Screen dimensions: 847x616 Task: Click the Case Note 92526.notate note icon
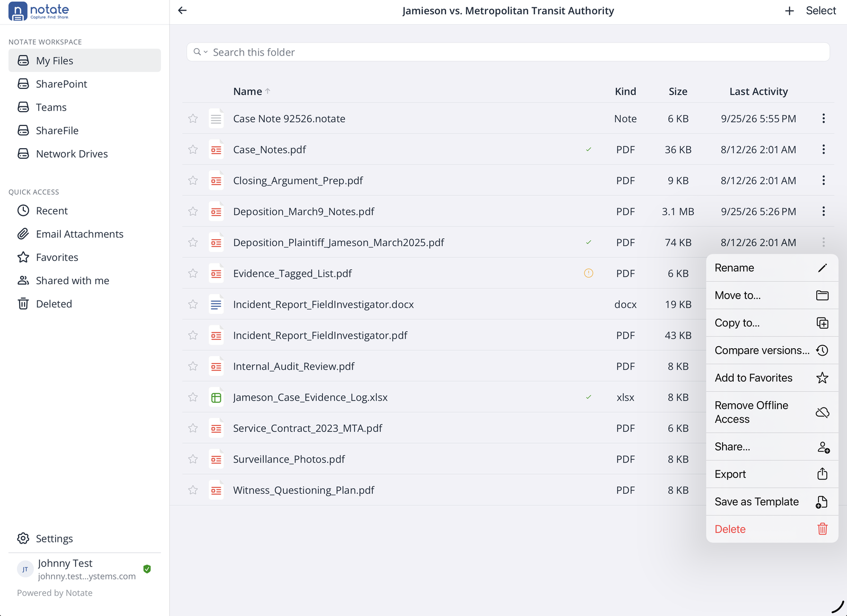(216, 119)
